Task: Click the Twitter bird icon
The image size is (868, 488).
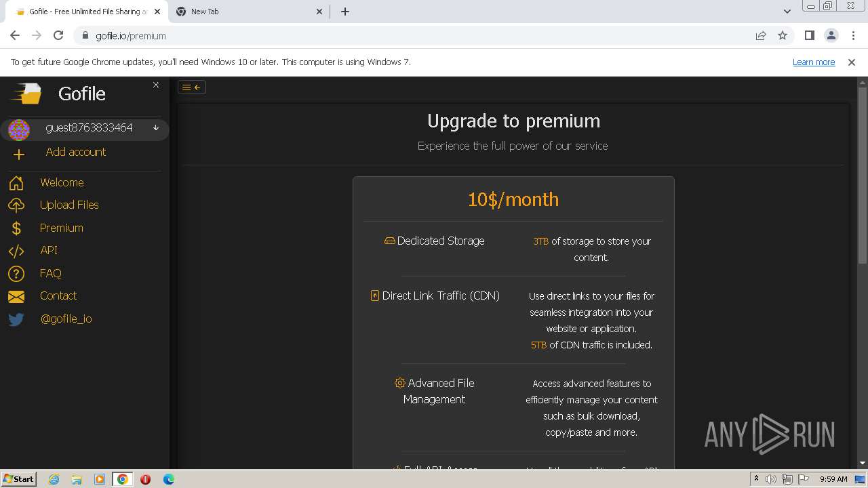Action: click(16, 319)
